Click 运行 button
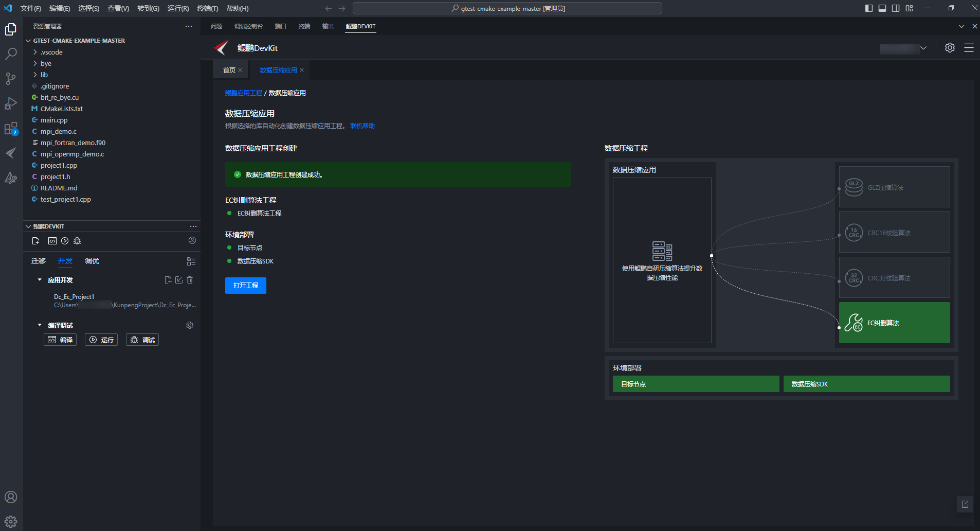980x531 pixels. click(x=101, y=340)
